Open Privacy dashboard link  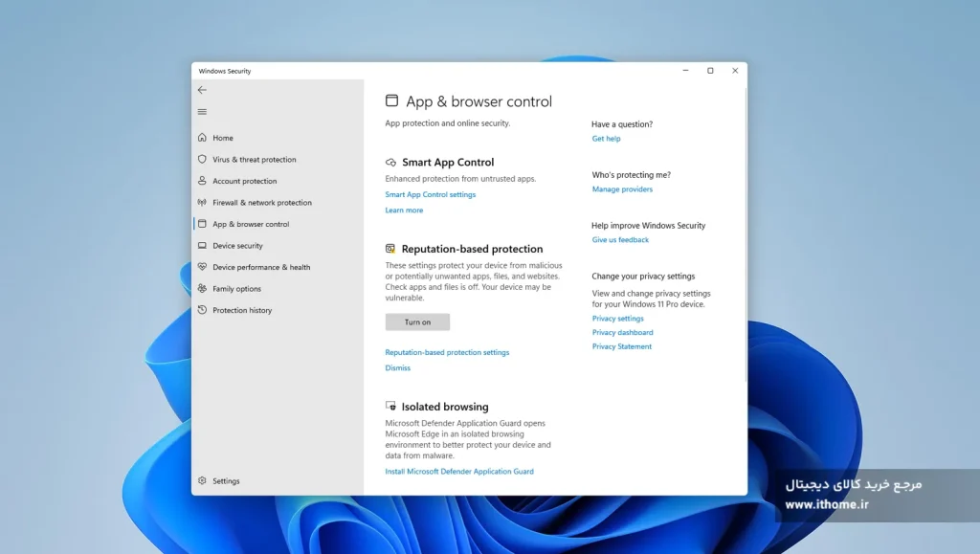pyautogui.click(x=622, y=332)
